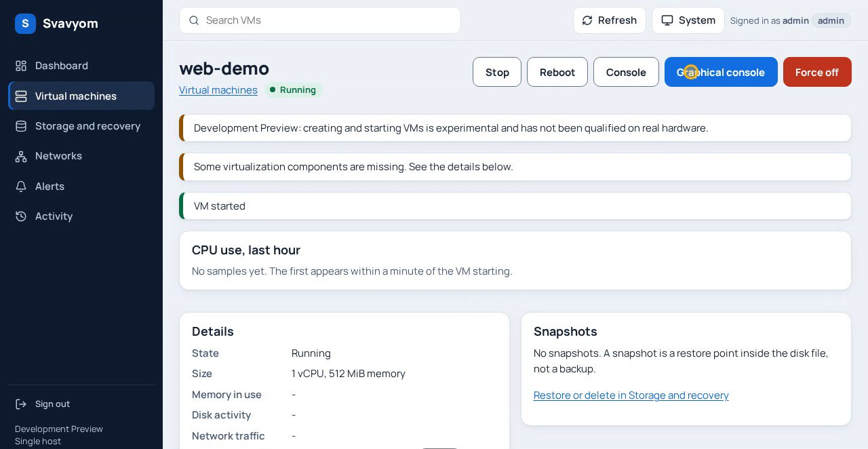Show the Alerts page
Screen dimensions: 868x449
click(x=81, y=187)
